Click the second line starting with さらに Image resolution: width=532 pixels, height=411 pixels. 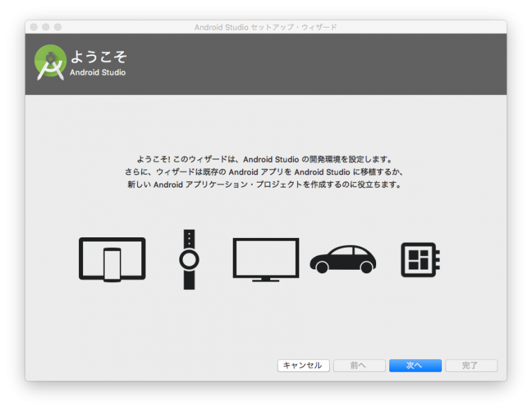click(x=265, y=172)
